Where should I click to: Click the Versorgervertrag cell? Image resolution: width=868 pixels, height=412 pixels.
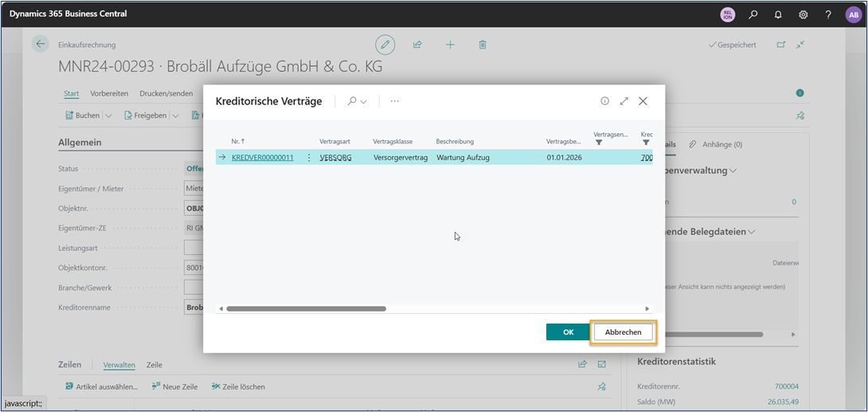pyautogui.click(x=401, y=158)
